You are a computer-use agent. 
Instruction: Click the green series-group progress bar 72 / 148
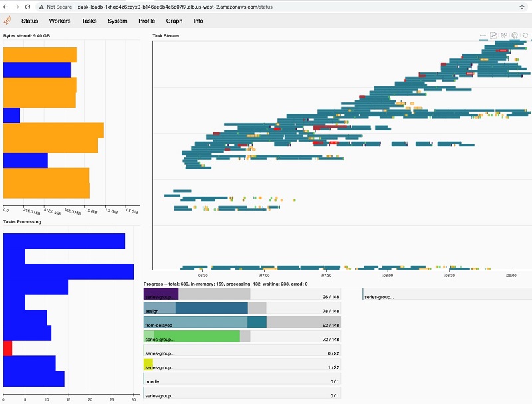click(x=242, y=336)
